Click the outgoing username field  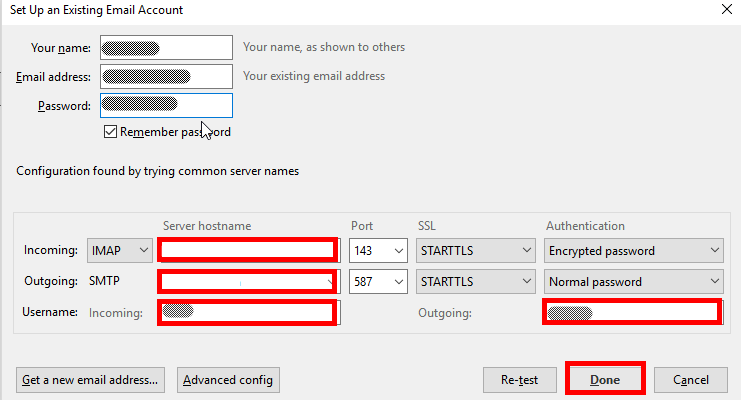pos(631,313)
